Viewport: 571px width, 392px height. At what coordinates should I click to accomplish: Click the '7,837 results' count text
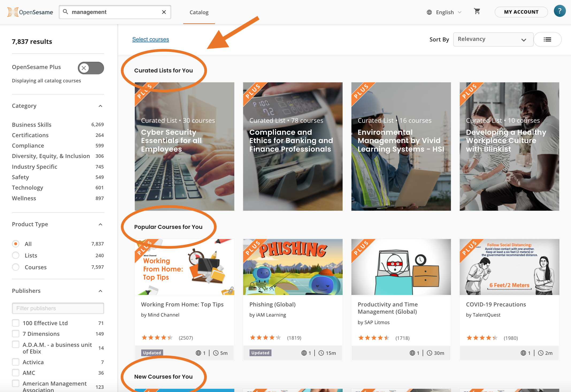32,41
